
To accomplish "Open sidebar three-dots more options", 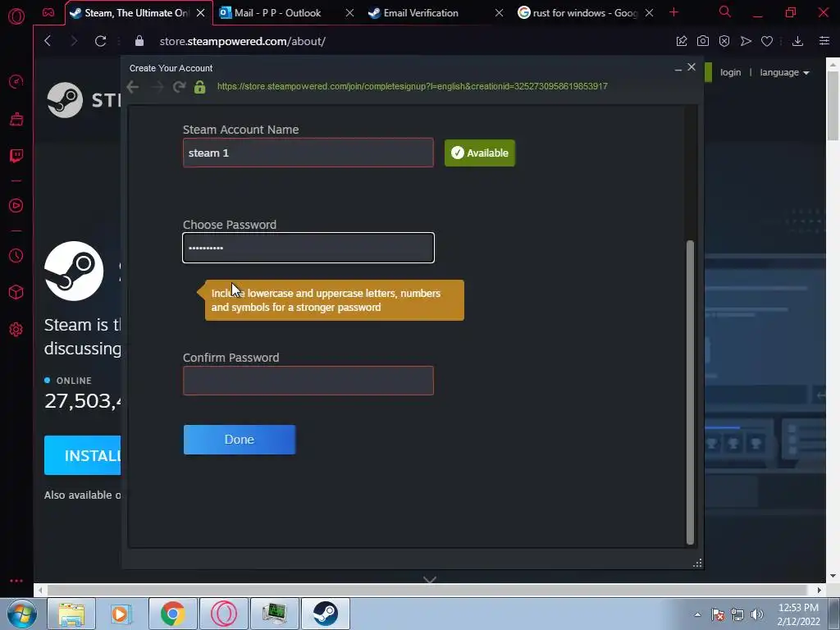I will pos(16,581).
